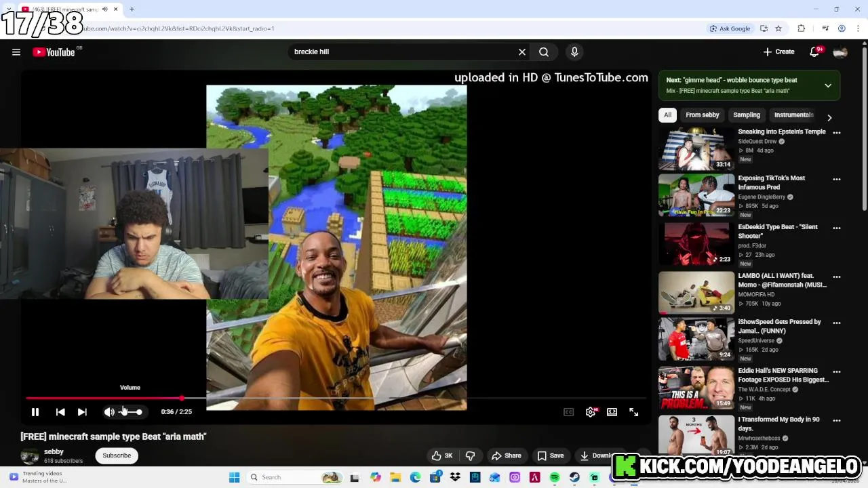868x488 pixels.
Task: Open 'I Transformed My Body' video title
Action: point(778,424)
